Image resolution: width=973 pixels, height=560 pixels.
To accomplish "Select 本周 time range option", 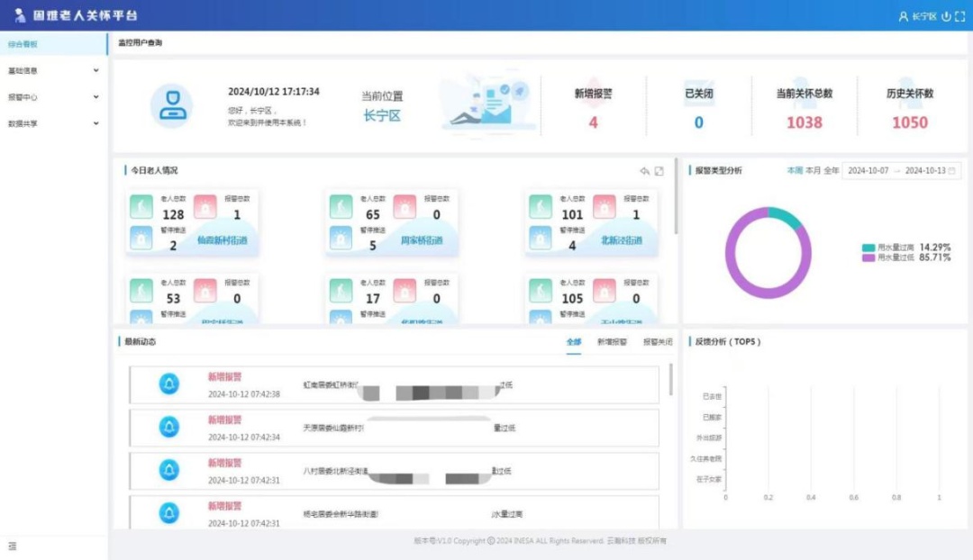I will pos(794,170).
